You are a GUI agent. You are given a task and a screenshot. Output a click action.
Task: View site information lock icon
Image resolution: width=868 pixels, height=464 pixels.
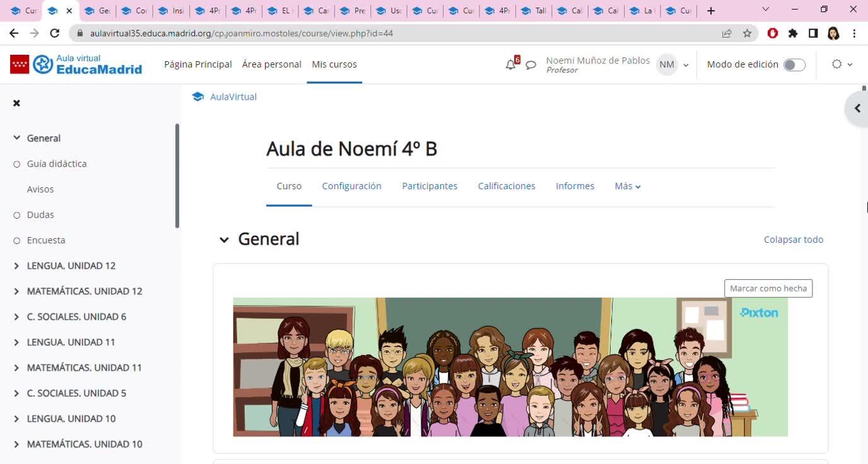80,33
